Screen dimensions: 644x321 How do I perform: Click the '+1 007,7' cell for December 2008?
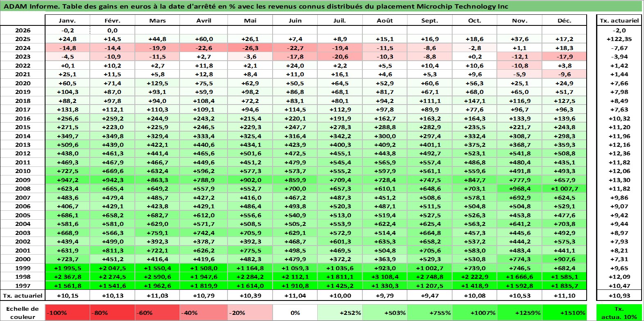click(x=564, y=189)
